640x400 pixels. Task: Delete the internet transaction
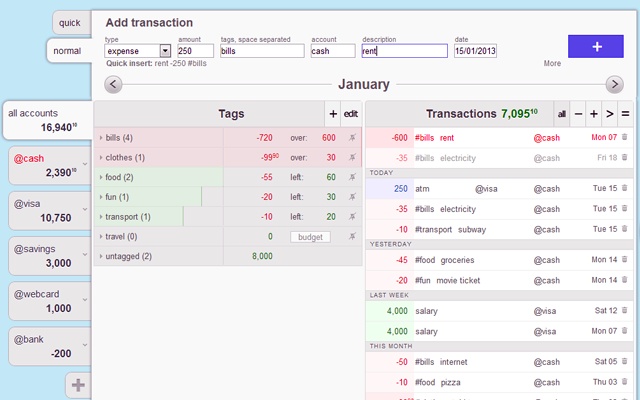[624, 361]
